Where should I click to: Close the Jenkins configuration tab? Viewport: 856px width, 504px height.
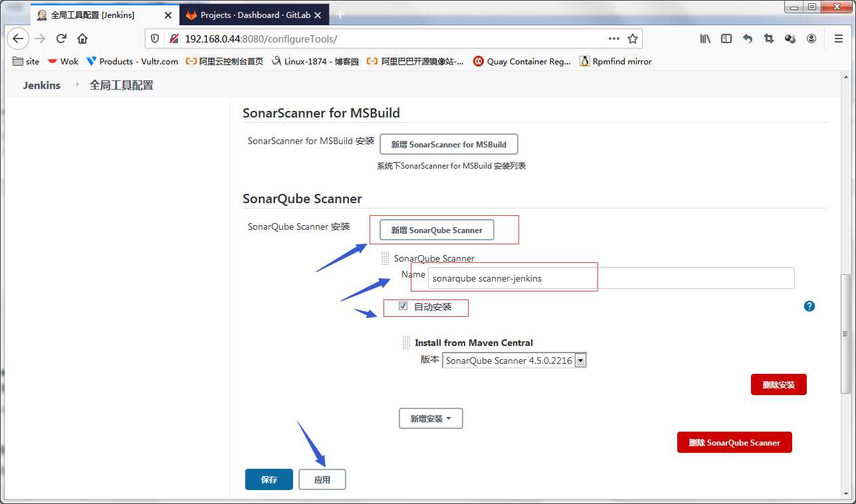pyautogui.click(x=167, y=15)
